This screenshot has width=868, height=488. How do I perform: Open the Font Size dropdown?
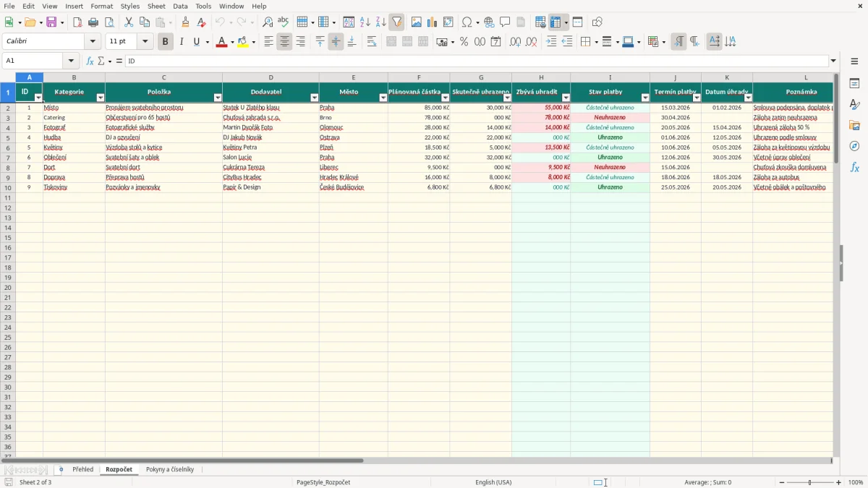click(145, 42)
